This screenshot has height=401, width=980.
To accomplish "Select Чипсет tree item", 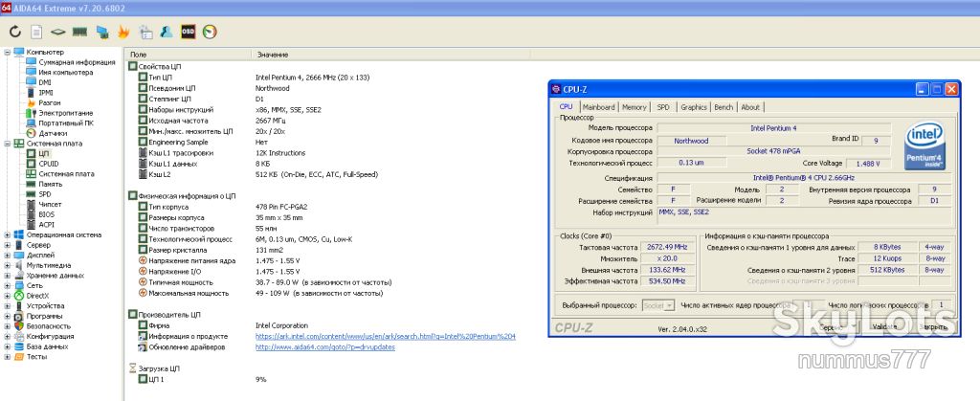I will pyautogui.click(x=50, y=204).
